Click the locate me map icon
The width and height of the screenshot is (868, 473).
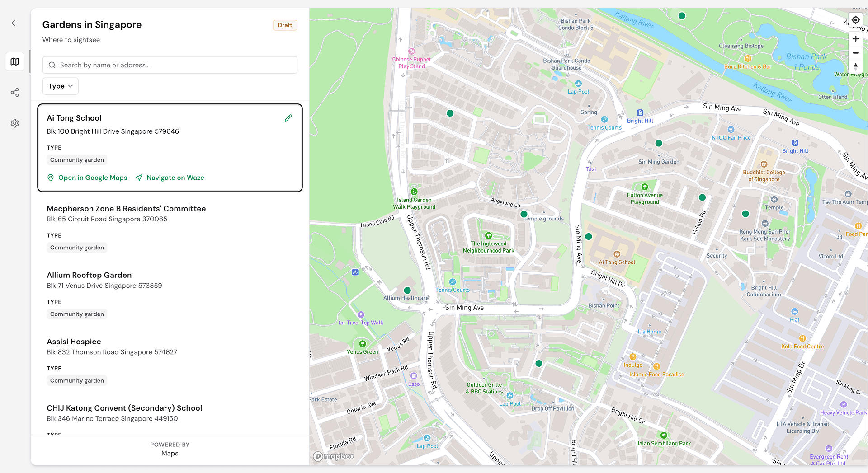(x=855, y=20)
